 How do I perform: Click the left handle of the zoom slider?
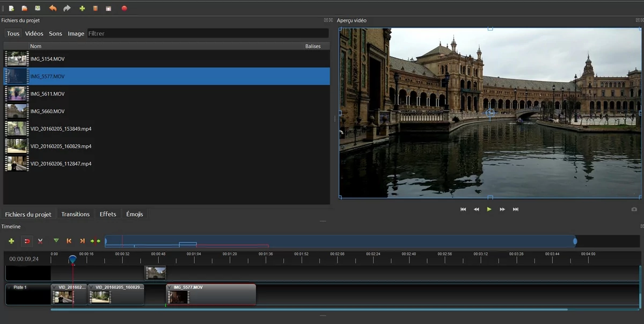106,241
